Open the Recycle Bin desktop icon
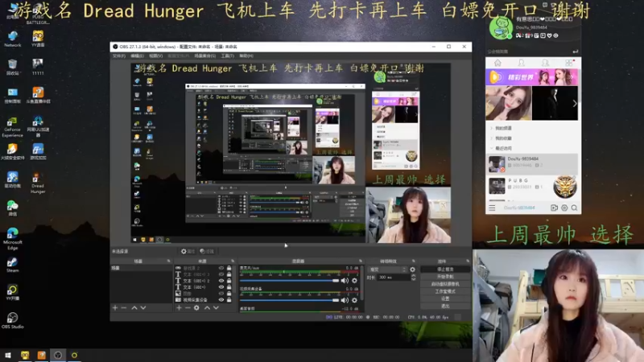This screenshot has height=362, width=644. point(12,68)
